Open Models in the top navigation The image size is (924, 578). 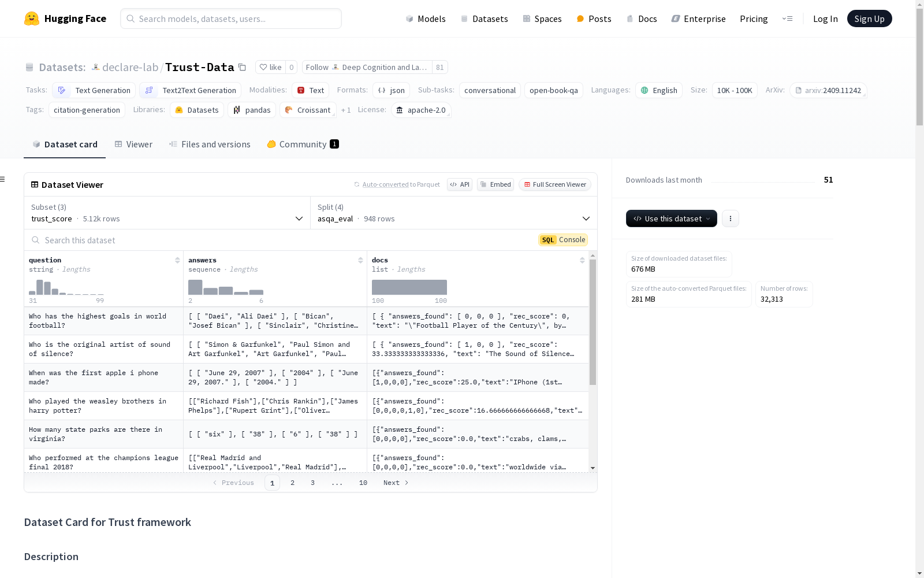(x=425, y=18)
